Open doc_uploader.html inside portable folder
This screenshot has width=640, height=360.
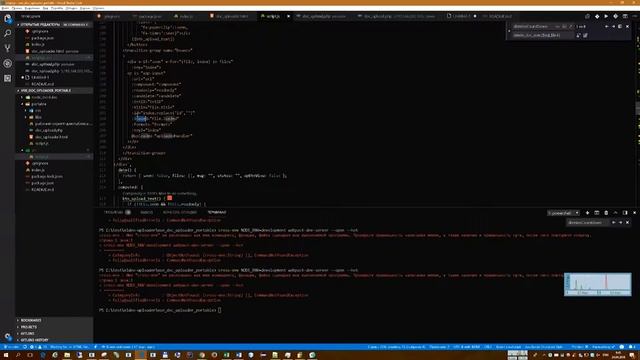[51, 137]
